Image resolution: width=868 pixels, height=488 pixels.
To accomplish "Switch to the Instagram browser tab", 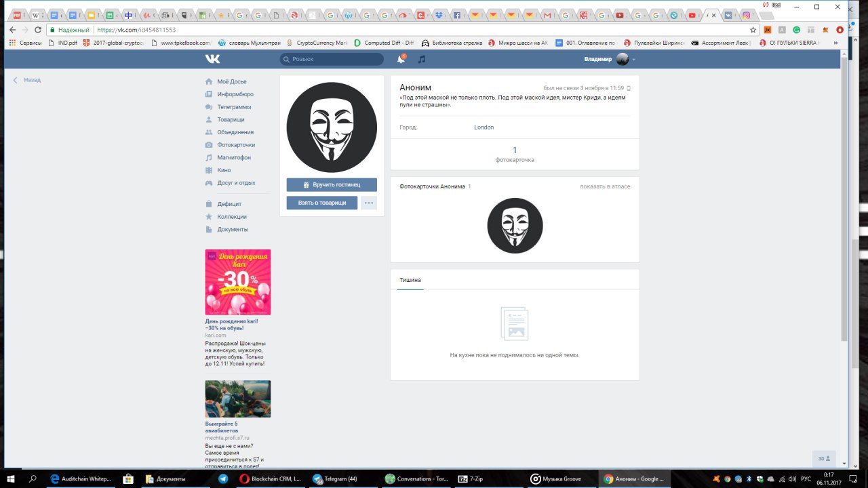I will [x=747, y=15].
